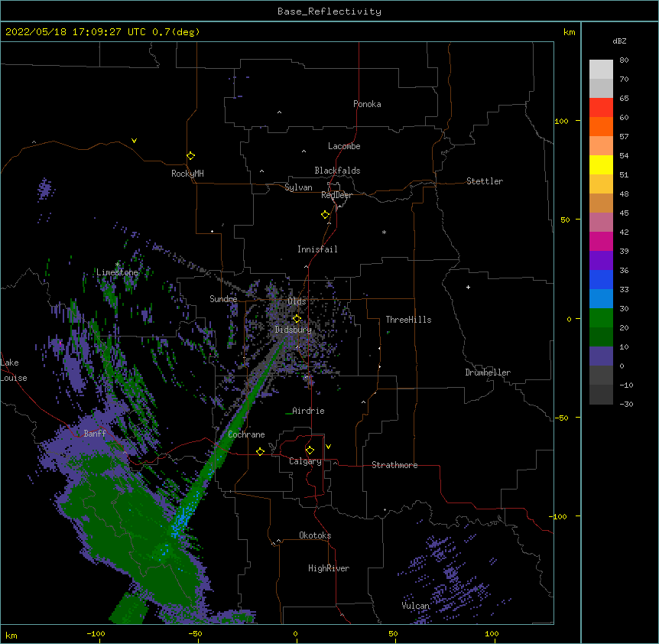
Task: Click the ThreeHills label
Action: click(x=408, y=320)
